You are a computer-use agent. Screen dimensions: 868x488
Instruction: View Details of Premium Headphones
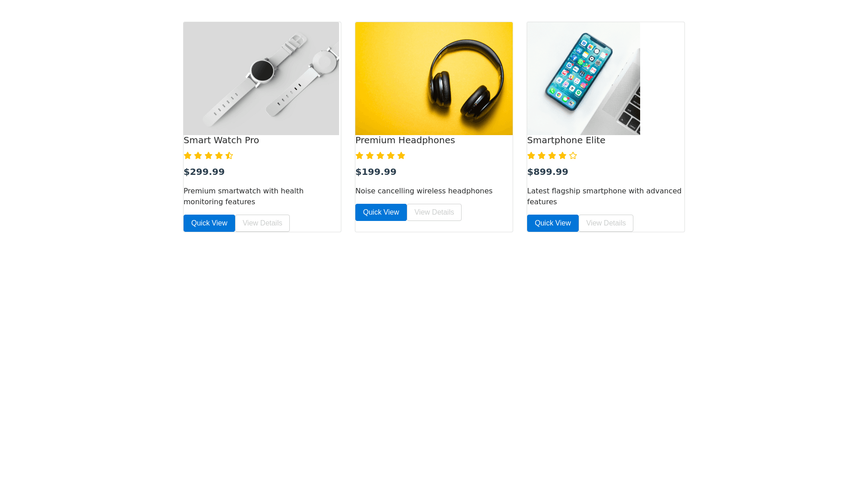point(434,212)
